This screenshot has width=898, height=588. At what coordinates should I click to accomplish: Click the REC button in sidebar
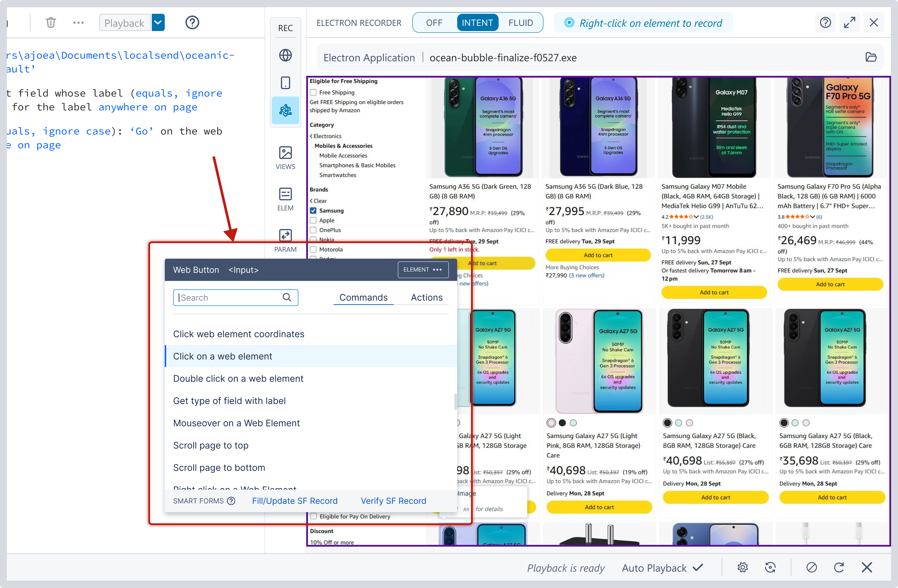285,28
